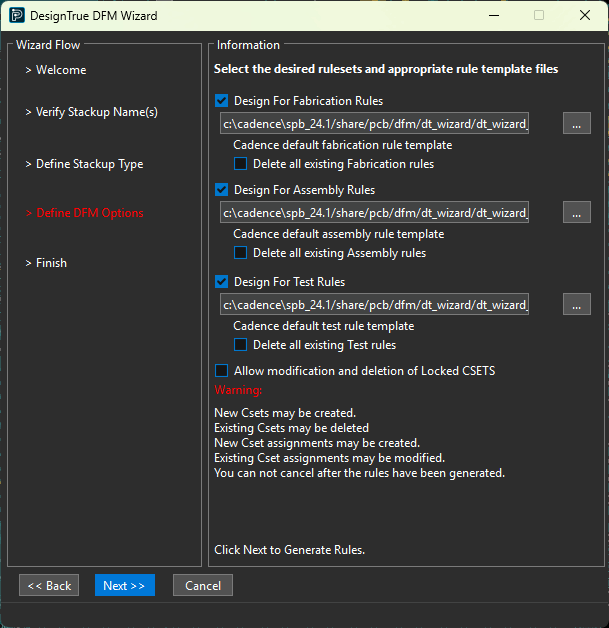This screenshot has width=609, height=628.
Task: Enable Delete all existing Assembly rules
Action: point(240,253)
